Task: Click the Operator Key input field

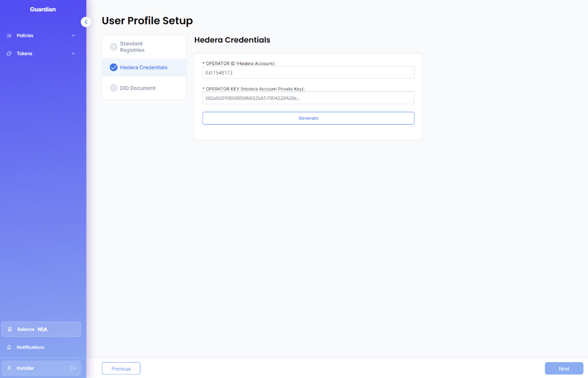Action: [x=308, y=98]
